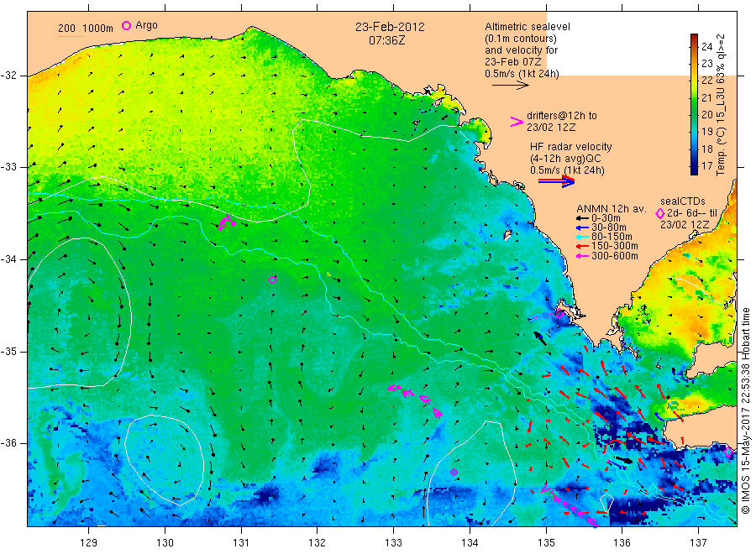Click the IMOS copyright timestamp text
Viewport: 756px width, 554px height.
pyautogui.click(x=746, y=410)
